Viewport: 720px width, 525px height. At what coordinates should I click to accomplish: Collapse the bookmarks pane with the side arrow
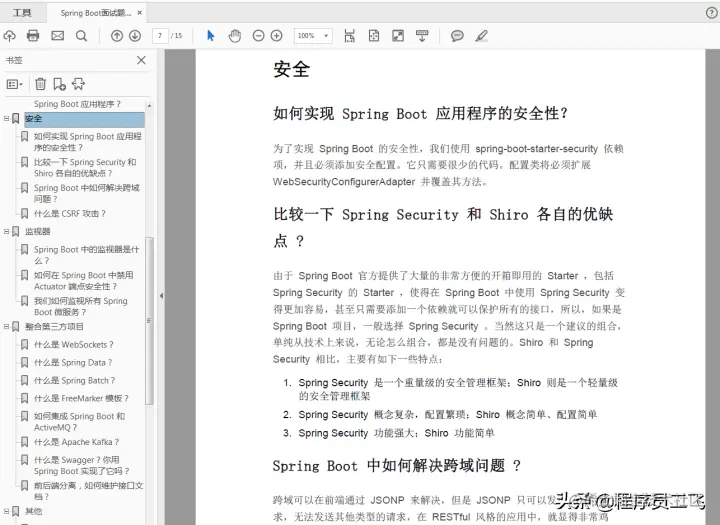click(161, 296)
